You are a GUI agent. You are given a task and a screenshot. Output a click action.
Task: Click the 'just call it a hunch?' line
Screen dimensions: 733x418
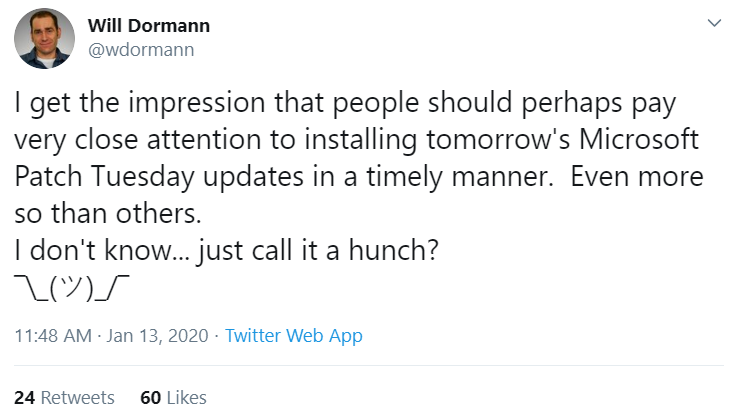coord(317,251)
